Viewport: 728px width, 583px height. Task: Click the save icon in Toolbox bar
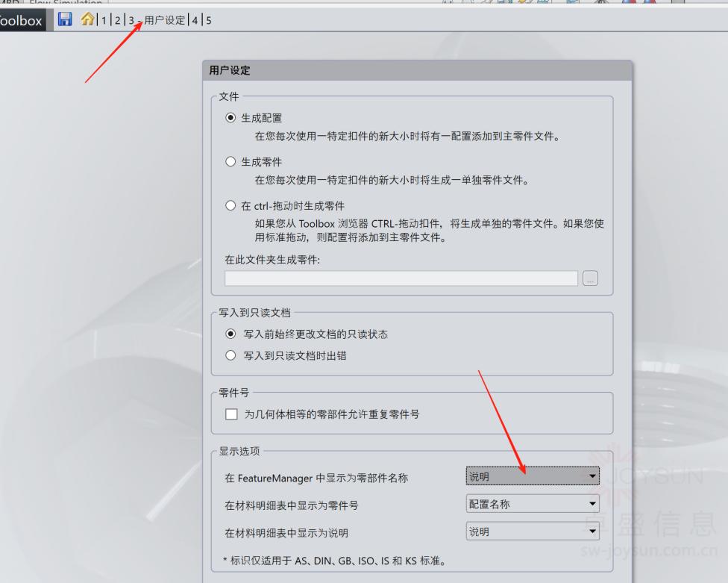pos(65,20)
